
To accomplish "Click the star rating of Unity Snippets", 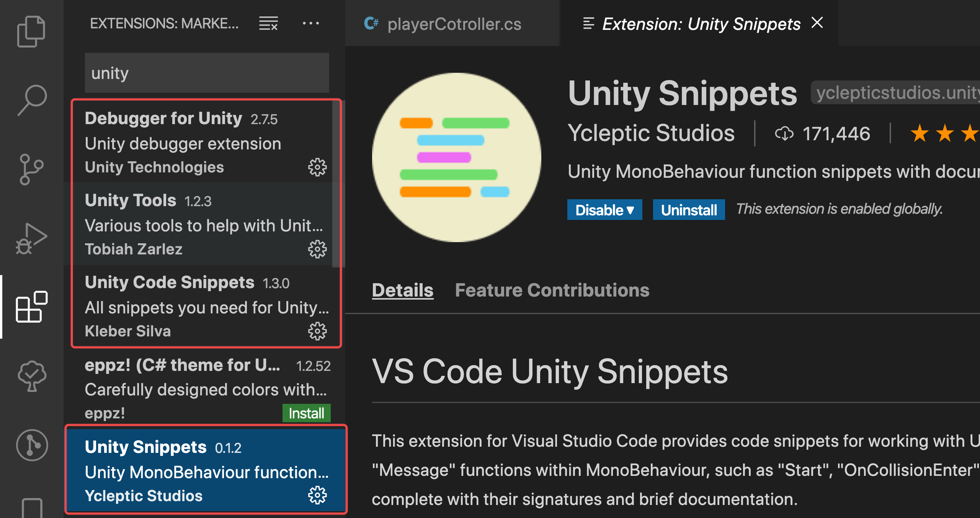I will coord(944,133).
